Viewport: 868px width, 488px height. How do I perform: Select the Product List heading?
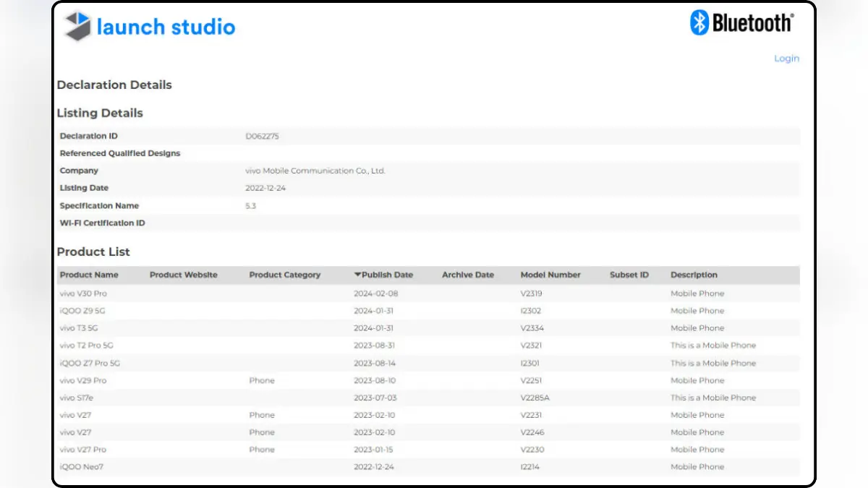point(93,252)
